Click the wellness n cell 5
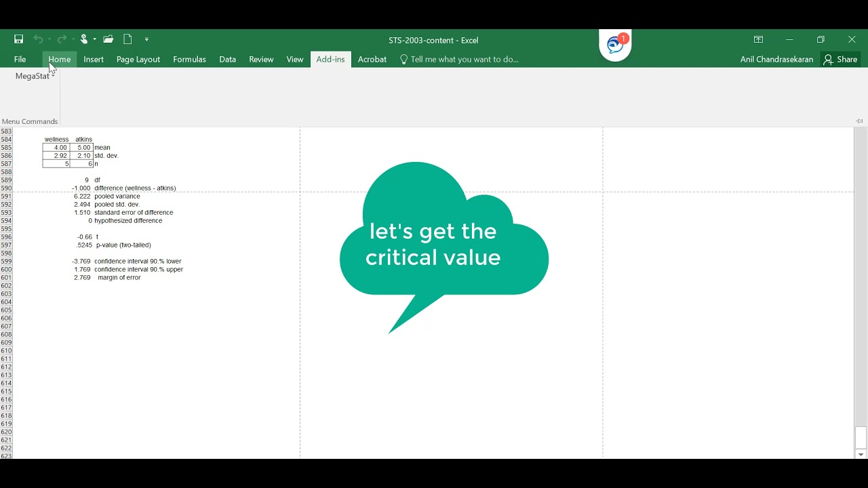Screen dimensions: 868x488 click(56, 163)
